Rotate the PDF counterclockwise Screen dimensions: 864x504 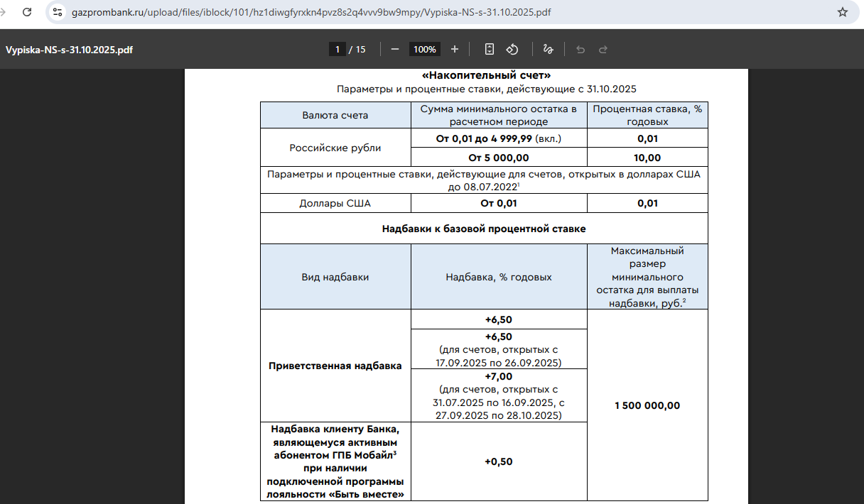click(512, 49)
